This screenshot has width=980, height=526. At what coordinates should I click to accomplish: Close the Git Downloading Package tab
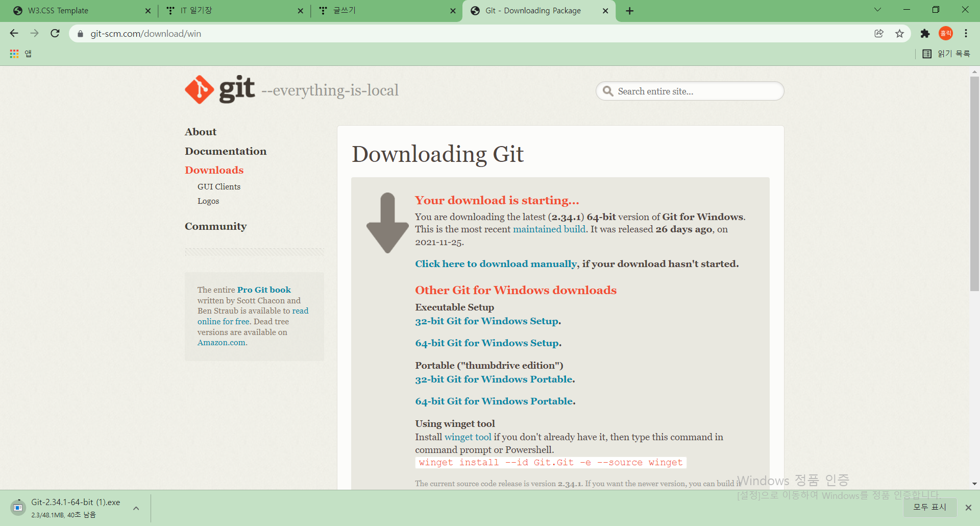pos(605,11)
